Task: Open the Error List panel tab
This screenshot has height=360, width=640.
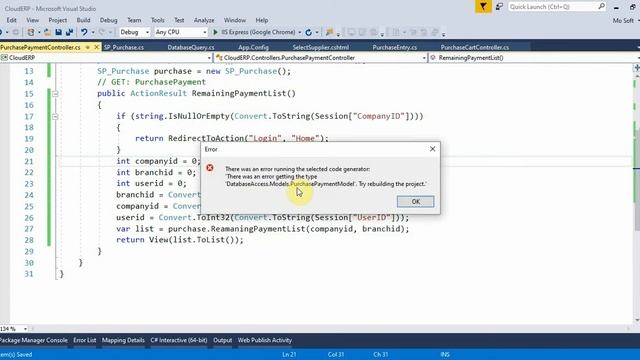Action: pos(85,340)
